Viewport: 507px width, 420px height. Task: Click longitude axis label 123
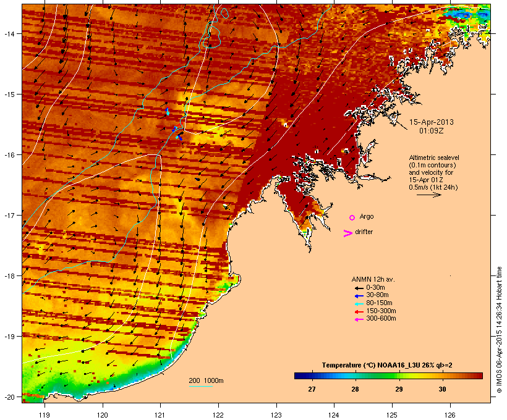pos(276,415)
